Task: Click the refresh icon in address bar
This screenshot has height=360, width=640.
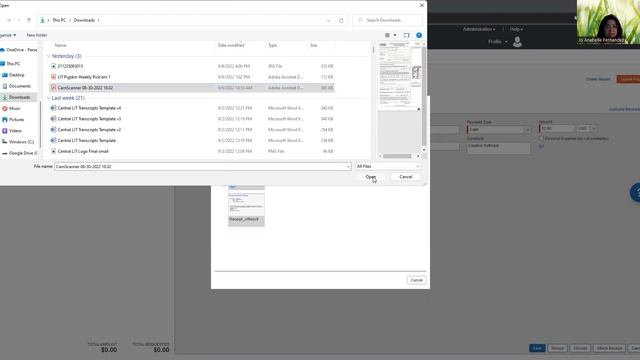Action: (341, 20)
